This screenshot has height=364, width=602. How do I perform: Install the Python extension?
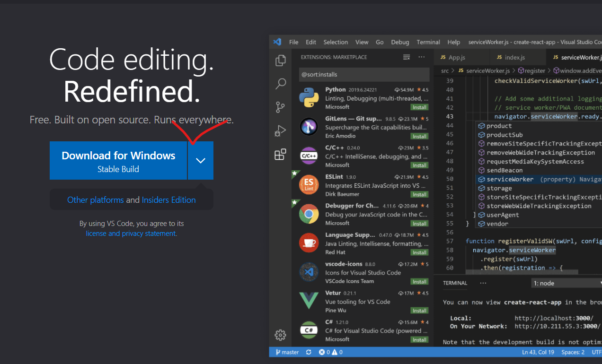point(419,107)
